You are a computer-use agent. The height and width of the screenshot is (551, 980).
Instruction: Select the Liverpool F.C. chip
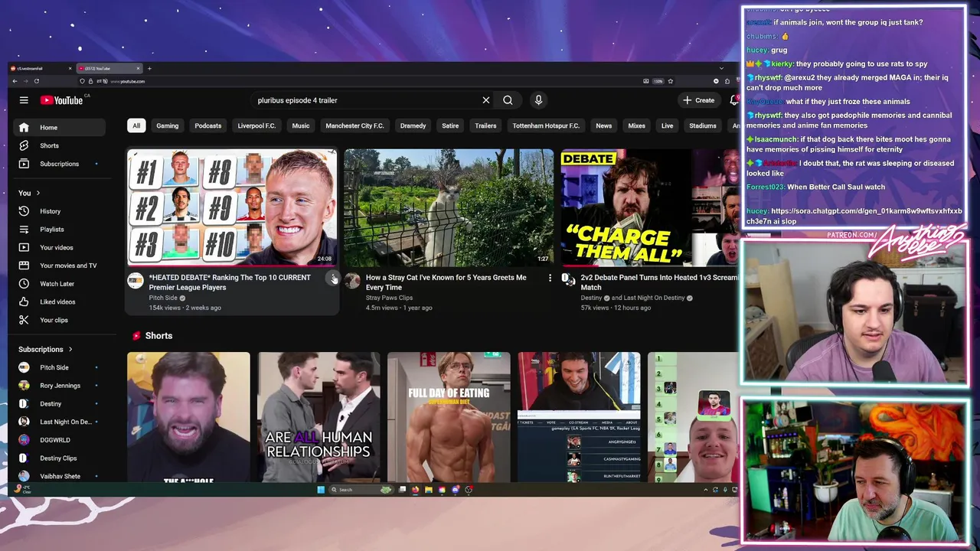(256, 126)
